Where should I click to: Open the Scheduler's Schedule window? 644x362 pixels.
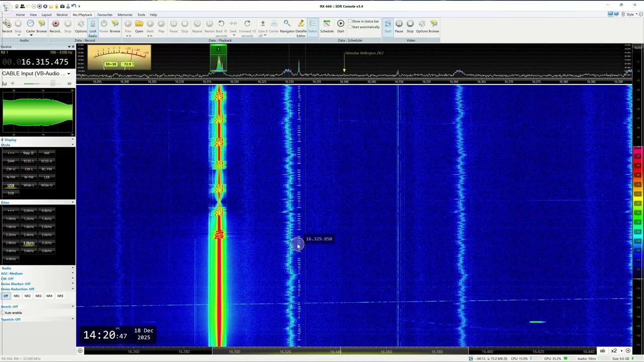point(327,26)
